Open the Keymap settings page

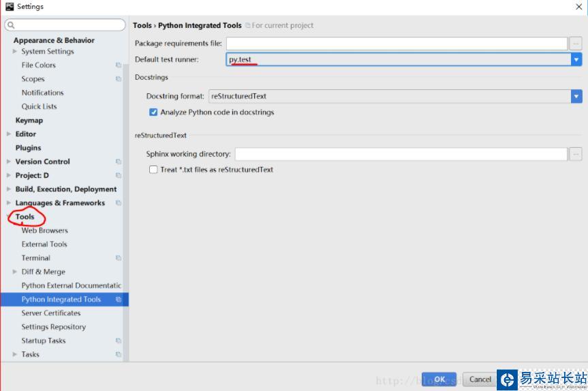(x=29, y=121)
